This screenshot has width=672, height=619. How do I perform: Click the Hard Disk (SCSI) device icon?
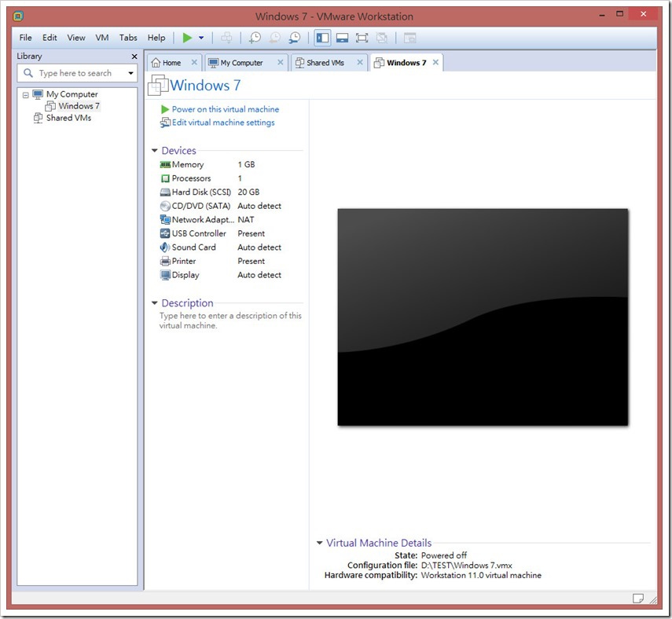[x=165, y=192]
